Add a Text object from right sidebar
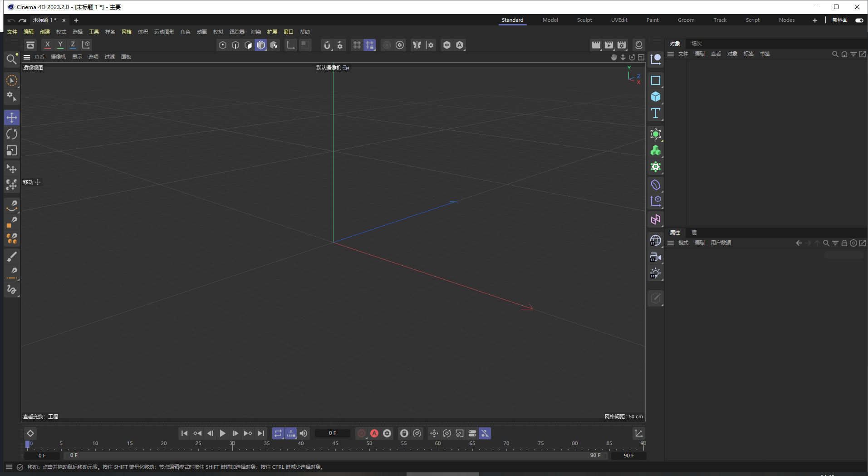Image resolution: width=868 pixels, height=476 pixels. (655, 114)
